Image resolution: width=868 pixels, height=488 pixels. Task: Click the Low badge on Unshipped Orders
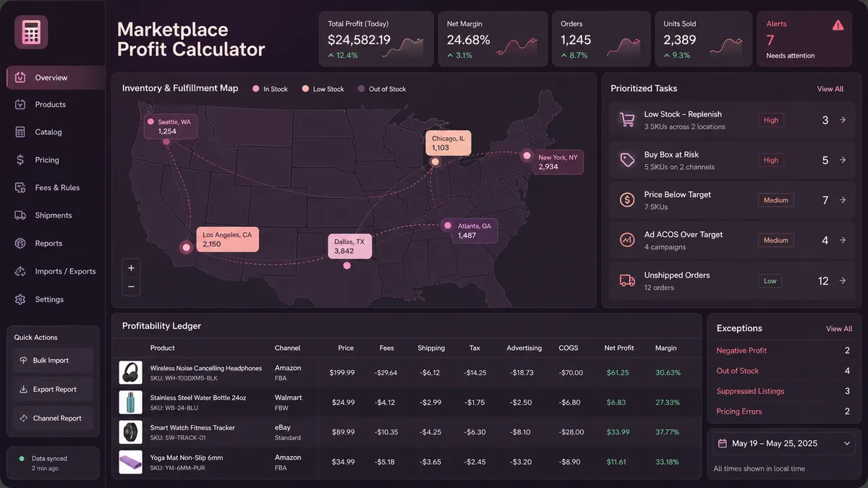[x=770, y=281]
